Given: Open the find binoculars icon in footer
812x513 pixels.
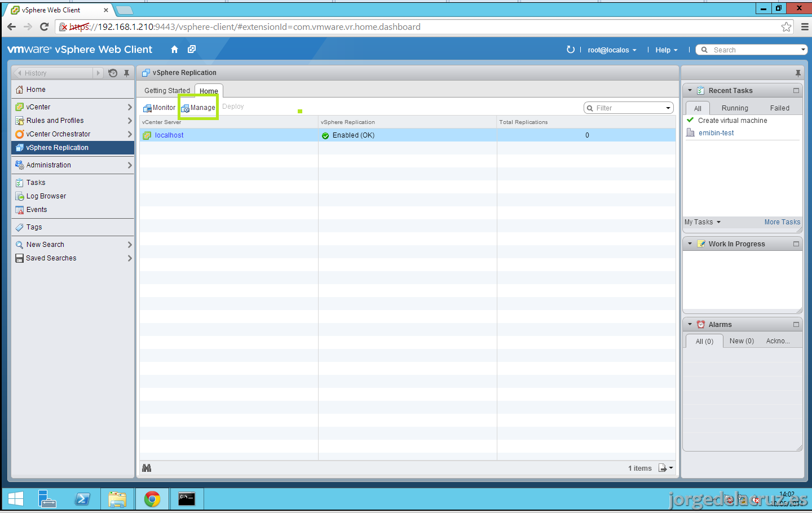Looking at the screenshot, I should (147, 468).
